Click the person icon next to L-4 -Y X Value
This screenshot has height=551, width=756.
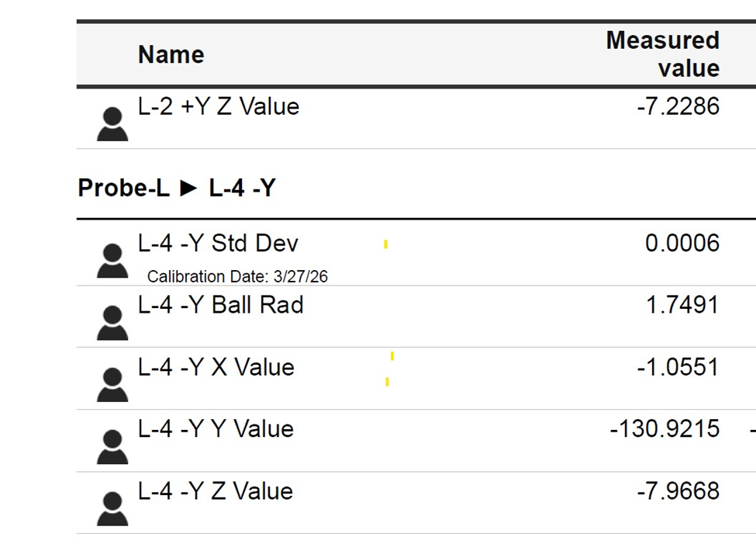tap(112, 385)
